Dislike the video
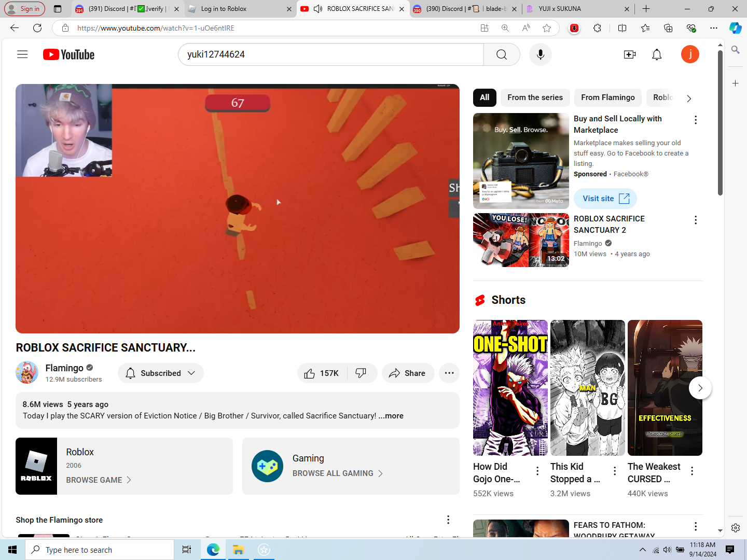The width and height of the screenshot is (747, 560). click(x=362, y=373)
